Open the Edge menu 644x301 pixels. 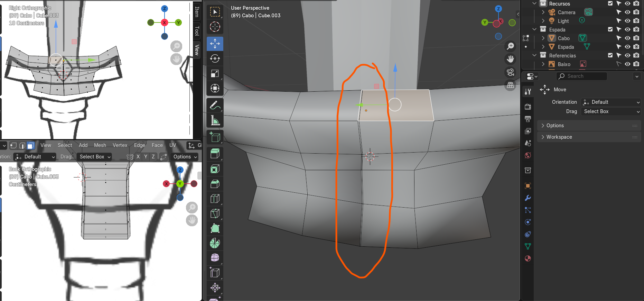click(139, 145)
